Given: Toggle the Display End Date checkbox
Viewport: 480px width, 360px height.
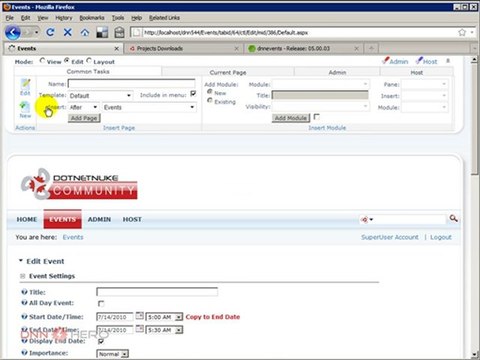Looking at the screenshot, I should click(x=101, y=341).
